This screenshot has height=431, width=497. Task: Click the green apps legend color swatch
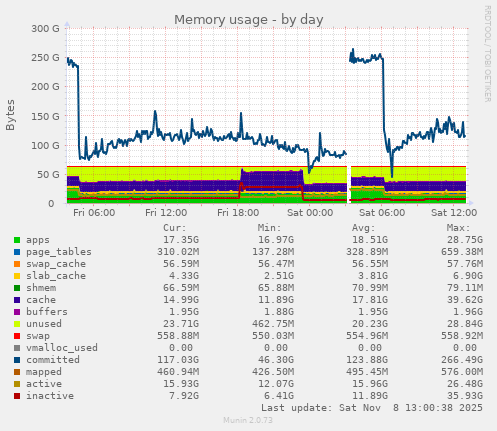(x=17, y=240)
